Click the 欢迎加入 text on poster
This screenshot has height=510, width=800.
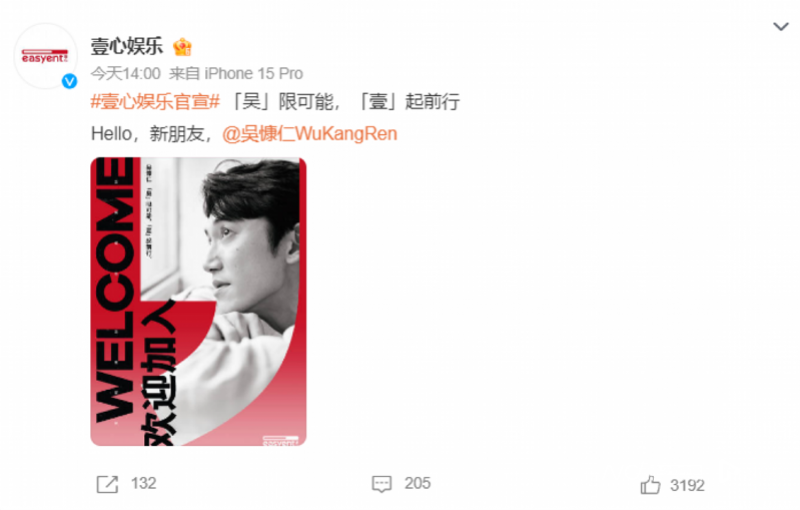pyautogui.click(x=160, y=374)
